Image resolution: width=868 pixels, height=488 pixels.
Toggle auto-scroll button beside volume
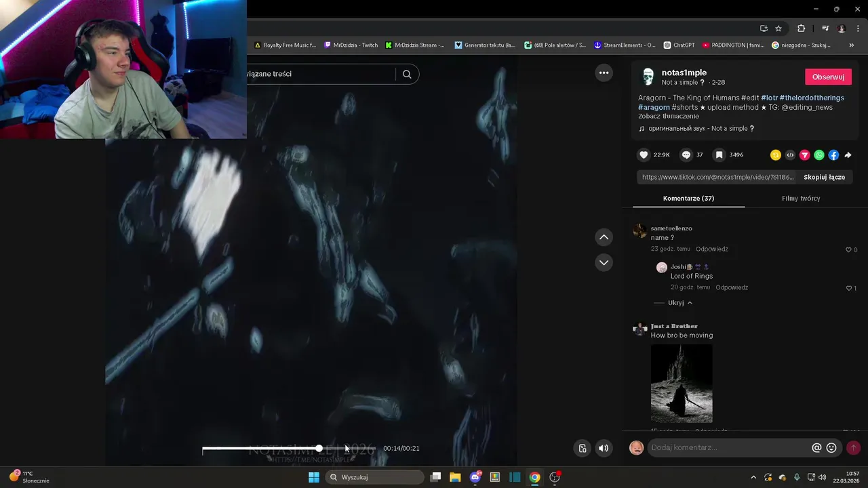point(582,448)
